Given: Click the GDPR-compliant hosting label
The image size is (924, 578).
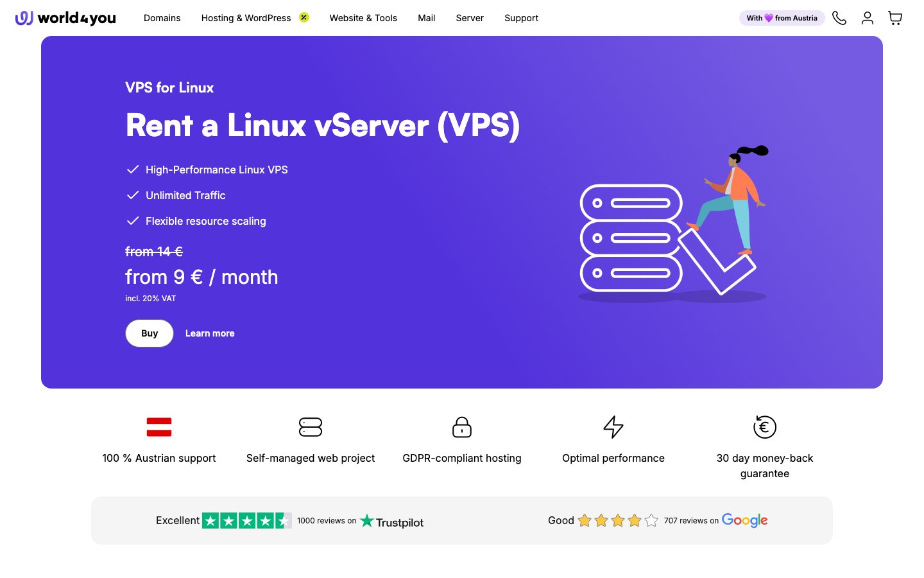Looking at the screenshot, I should pos(462,458).
